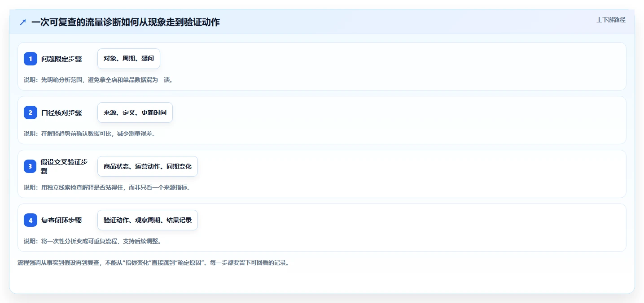Click the header title 一次可复查的流量诊断如何从现象走到验证动作
The height and width of the screenshot is (303, 644).
tap(126, 22)
